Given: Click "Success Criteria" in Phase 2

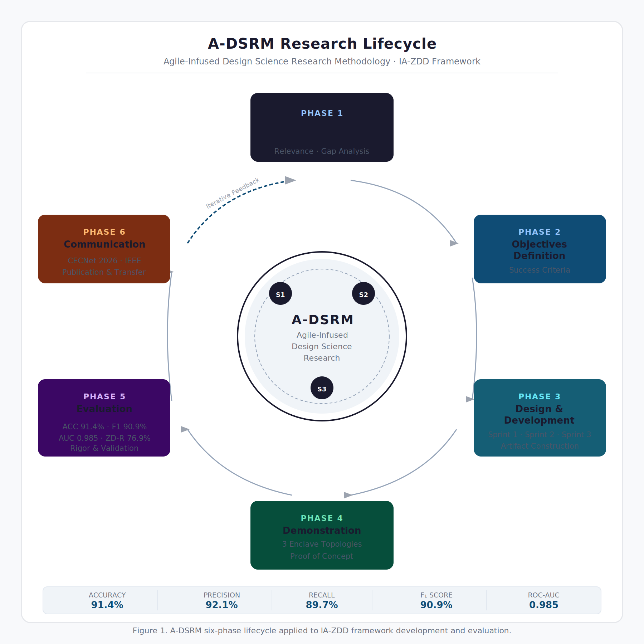Looking at the screenshot, I should pos(540,270).
